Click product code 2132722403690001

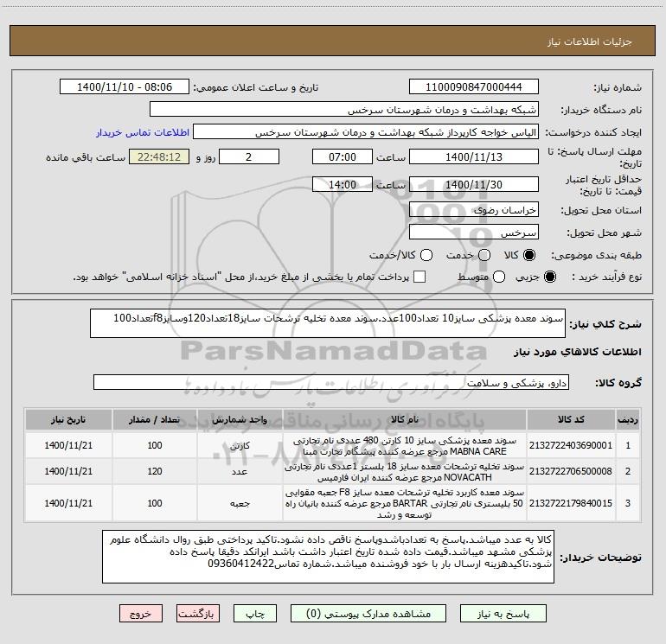coord(571,445)
